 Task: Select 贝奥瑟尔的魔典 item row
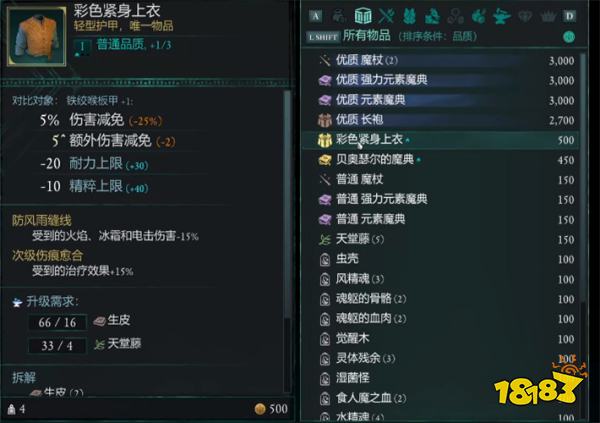point(441,160)
